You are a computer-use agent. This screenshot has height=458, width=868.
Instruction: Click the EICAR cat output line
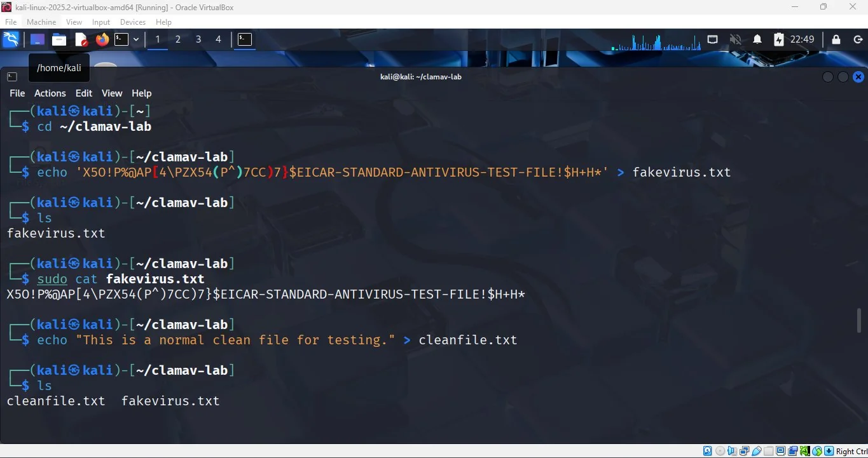click(266, 294)
